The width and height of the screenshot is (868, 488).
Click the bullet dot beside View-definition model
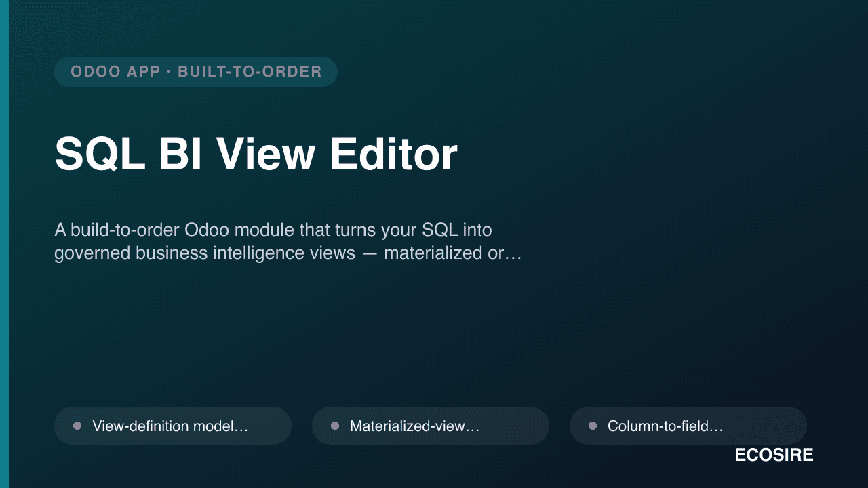[77, 426]
